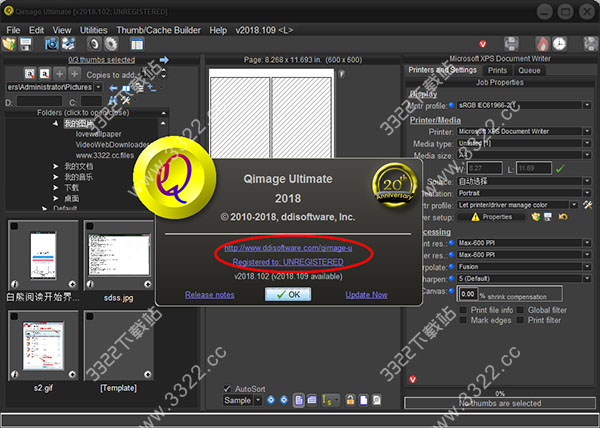Screen dimensions: 600x428
Task: Enable the Global filter checkbox
Action: [520, 310]
